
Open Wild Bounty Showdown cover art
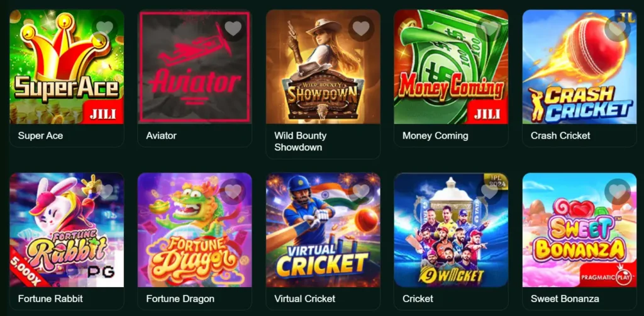click(x=323, y=67)
